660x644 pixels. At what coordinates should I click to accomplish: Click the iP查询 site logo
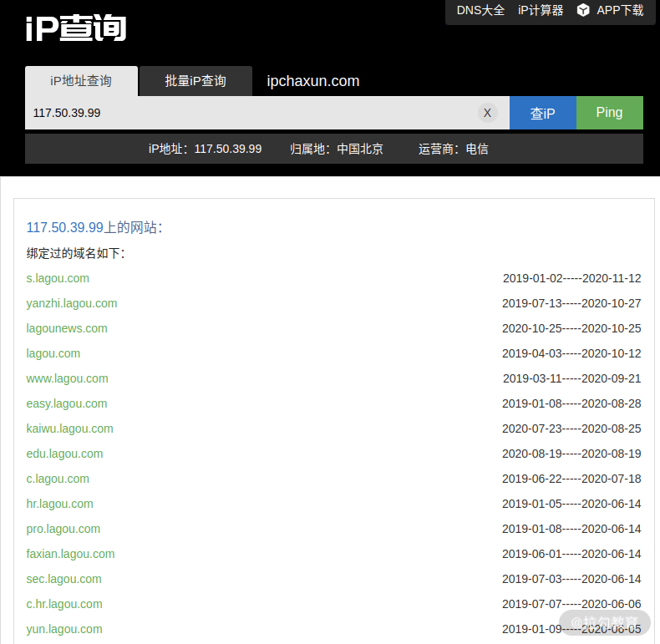point(76,28)
